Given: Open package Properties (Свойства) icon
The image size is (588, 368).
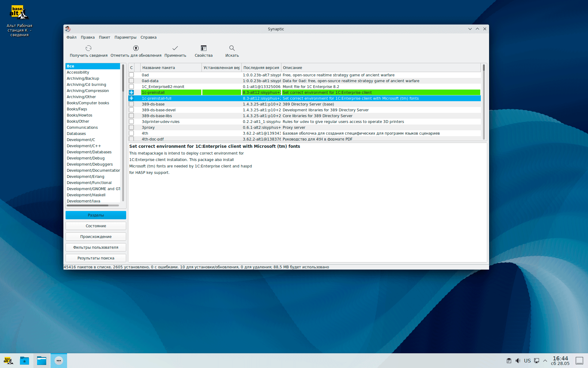Looking at the screenshot, I should pos(204,48).
